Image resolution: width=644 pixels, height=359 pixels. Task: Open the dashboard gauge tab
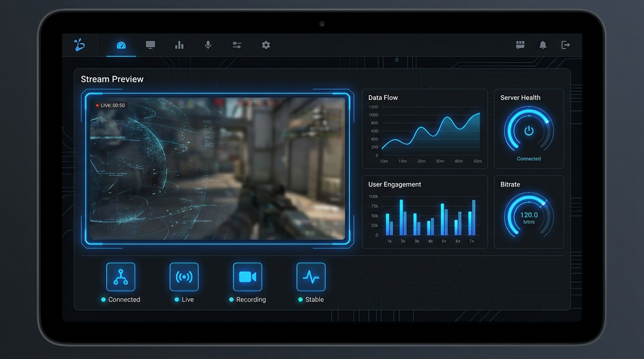click(121, 45)
